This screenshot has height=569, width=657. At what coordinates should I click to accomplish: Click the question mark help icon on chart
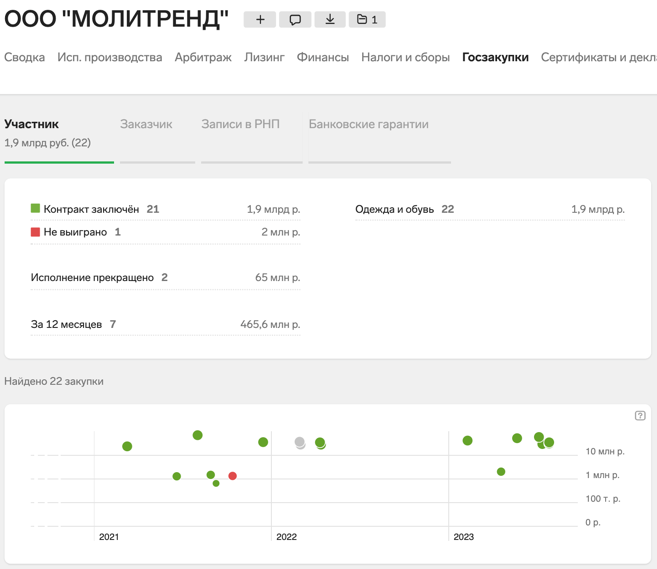tap(640, 416)
